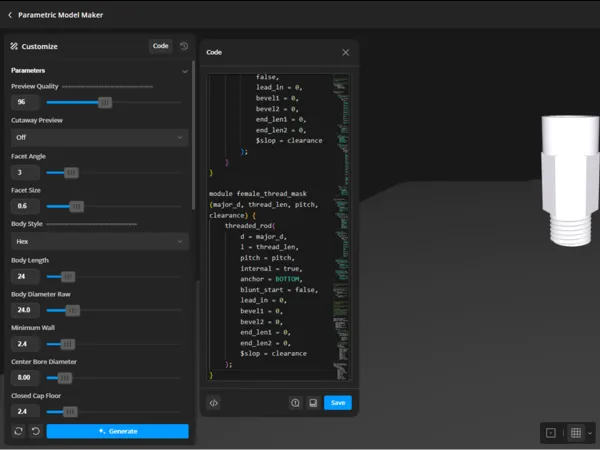Click the Preview Quality slider handle
Screen dimensions: 600x450
105,102
